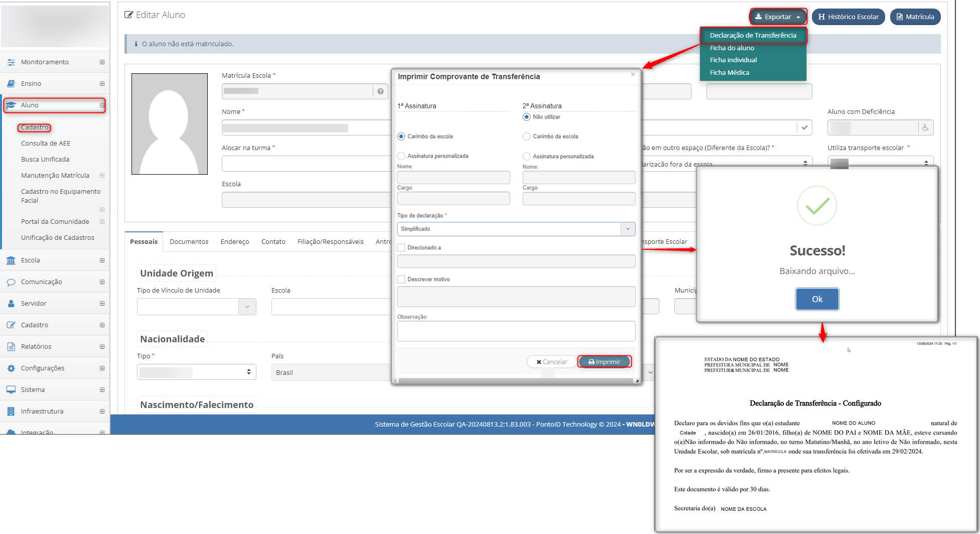
Task: Click the Alocar na turma field
Action: [306, 164]
